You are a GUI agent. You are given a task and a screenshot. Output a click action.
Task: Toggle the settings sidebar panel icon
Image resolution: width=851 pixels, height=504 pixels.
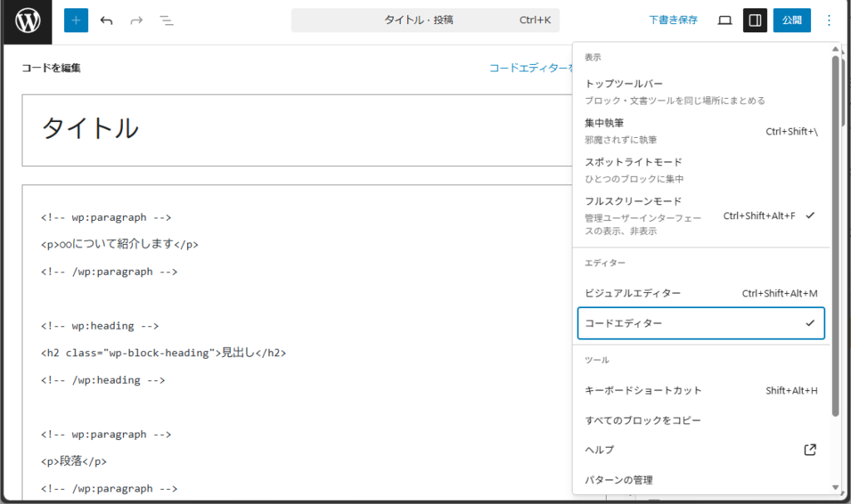tap(755, 20)
